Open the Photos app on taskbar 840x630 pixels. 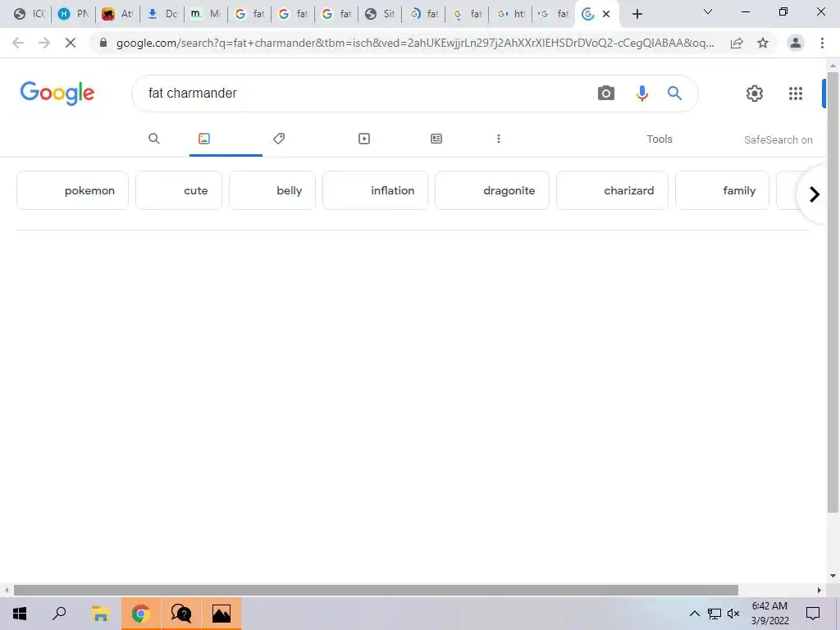pos(221,614)
